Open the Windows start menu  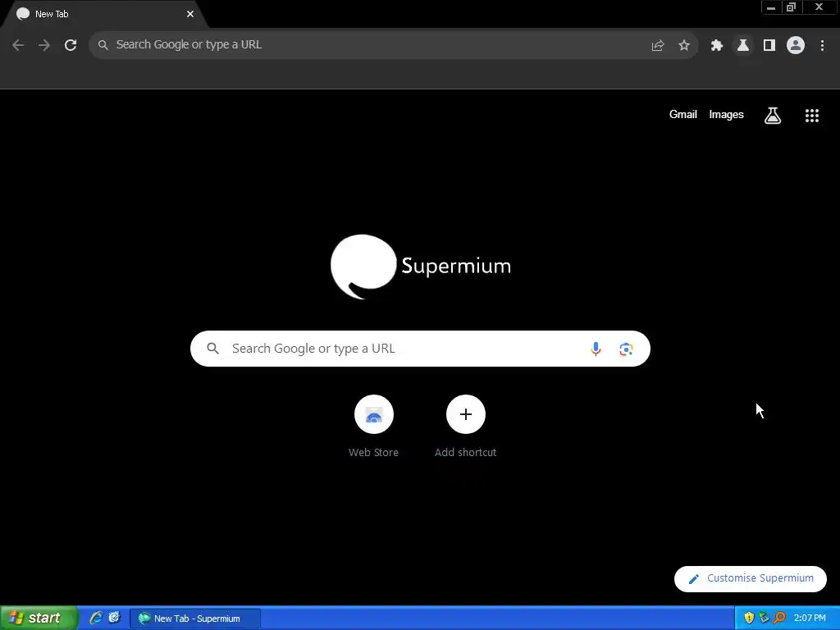pyautogui.click(x=39, y=618)
